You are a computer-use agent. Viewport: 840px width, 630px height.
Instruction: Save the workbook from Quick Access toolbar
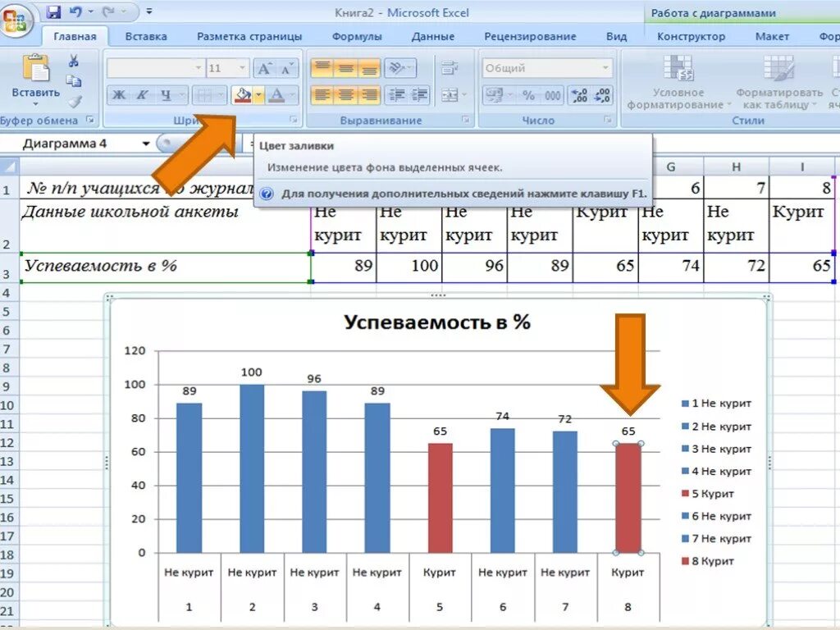(53, 11)
